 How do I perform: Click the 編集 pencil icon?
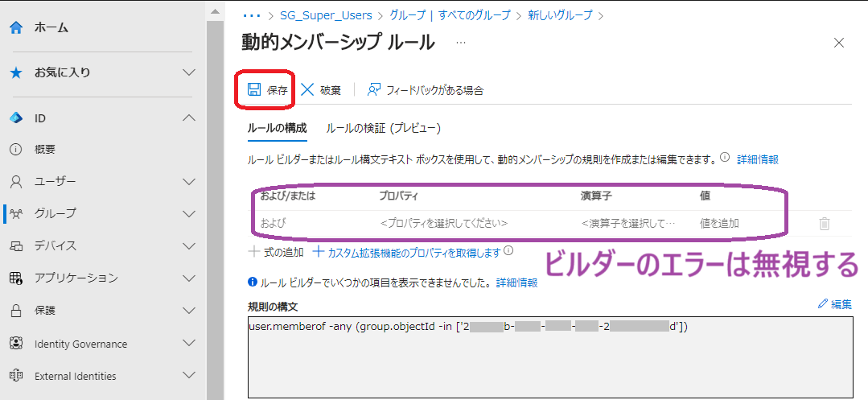click(823, 303)
